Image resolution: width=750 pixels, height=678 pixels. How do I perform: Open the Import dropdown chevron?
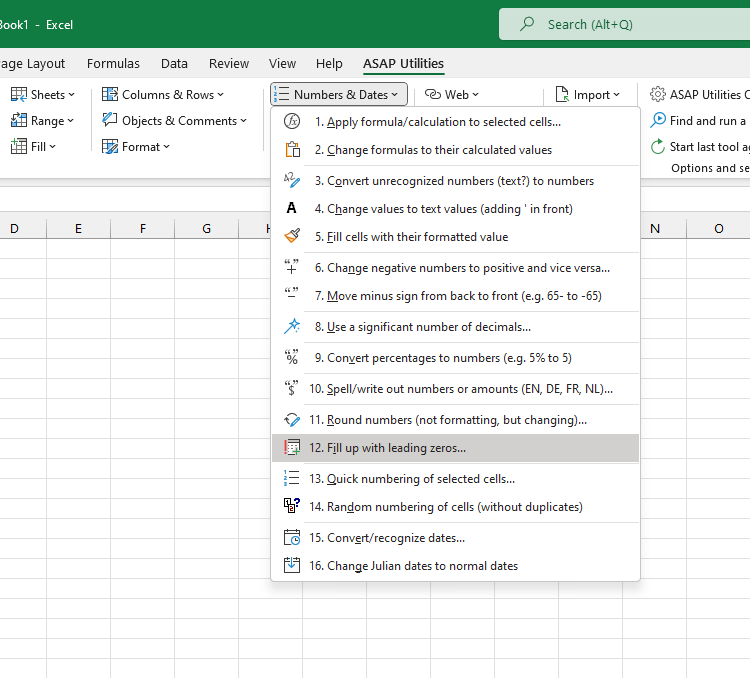pyautogui.click(x=617, y=95)
